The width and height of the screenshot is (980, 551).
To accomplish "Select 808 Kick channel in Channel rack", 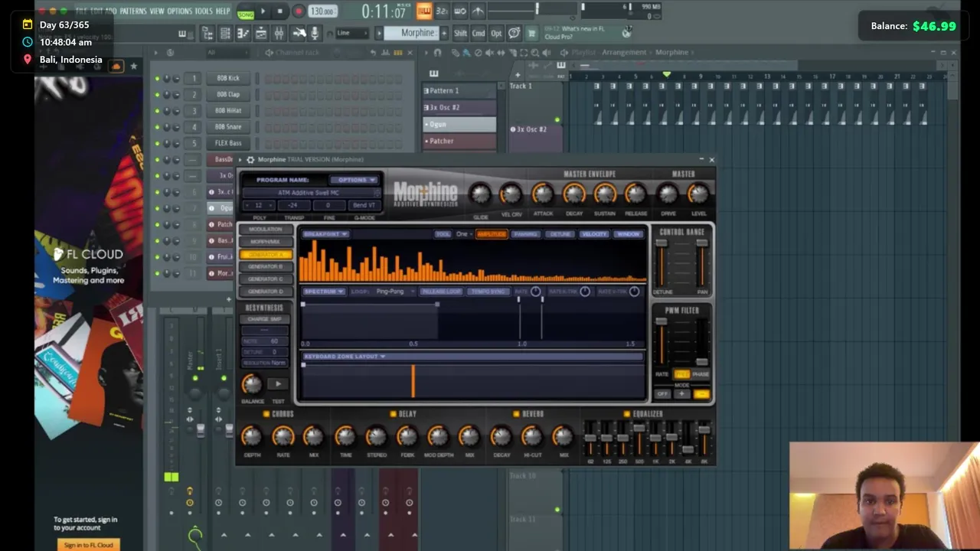I will (228, 78).
